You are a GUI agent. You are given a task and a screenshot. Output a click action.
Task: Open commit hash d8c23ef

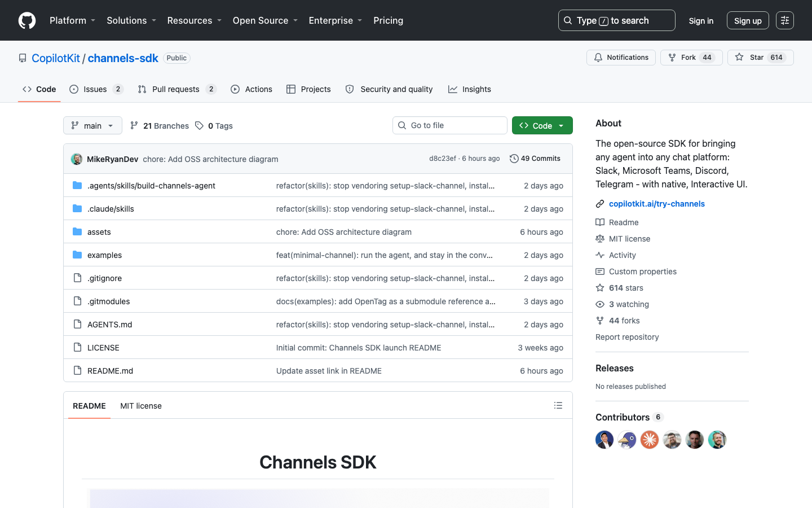[x=443, y=159]
